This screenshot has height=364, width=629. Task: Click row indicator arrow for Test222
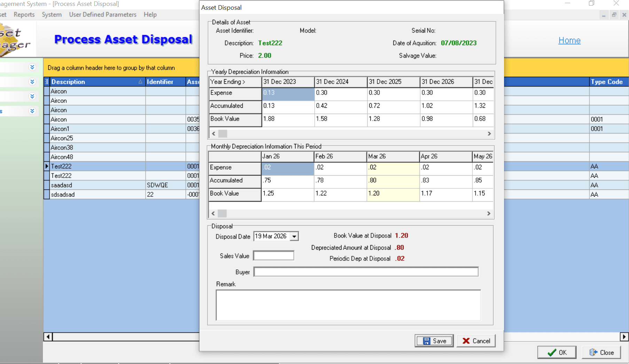pyautogui.click(x=47, y=166)
